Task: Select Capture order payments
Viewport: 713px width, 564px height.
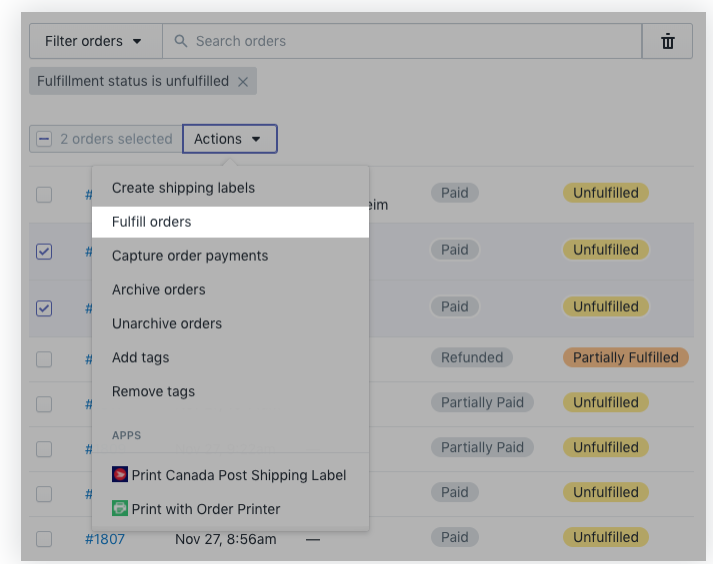Action: [190, 256]
